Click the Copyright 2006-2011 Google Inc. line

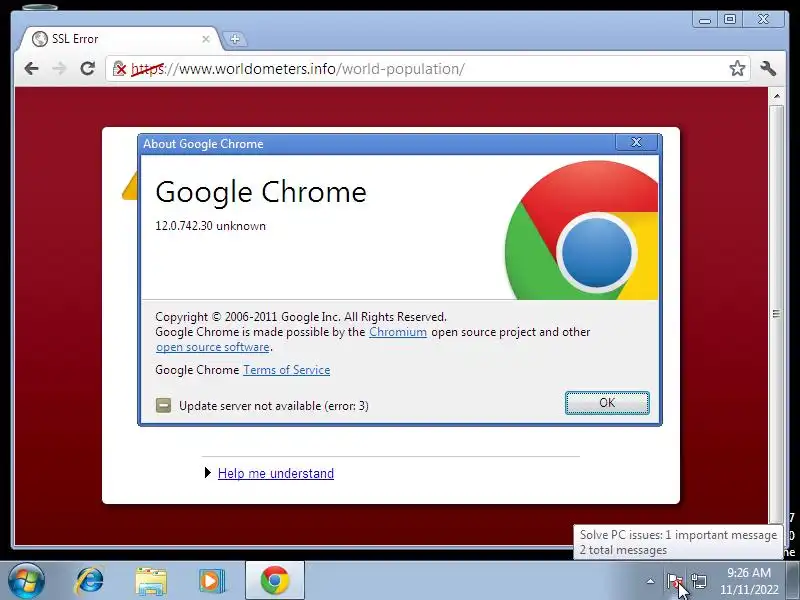tap(301, 317)
